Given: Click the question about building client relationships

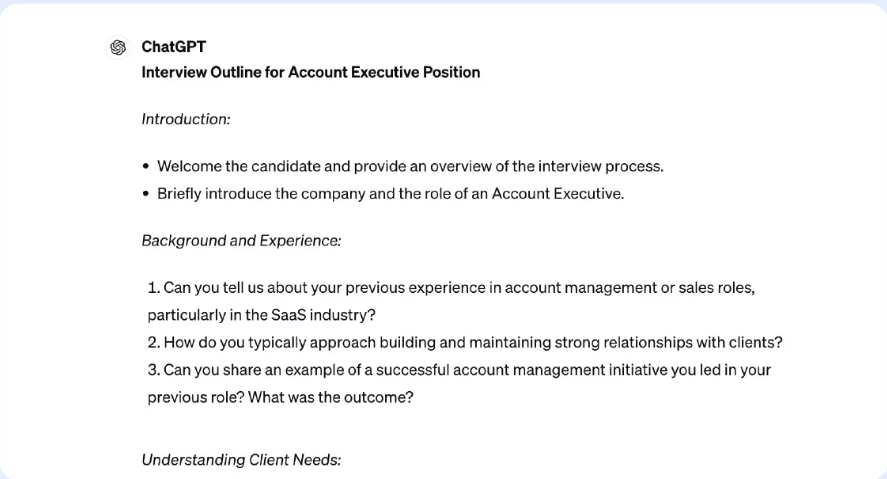Looking at the screenshot, I should pyautogui.click(x=472, y=343).
